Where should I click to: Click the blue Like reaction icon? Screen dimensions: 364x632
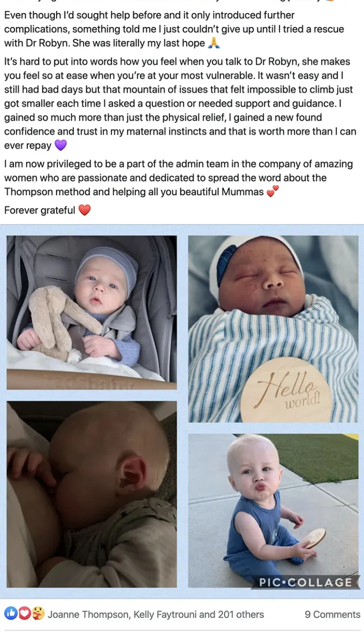pos(11,613)
